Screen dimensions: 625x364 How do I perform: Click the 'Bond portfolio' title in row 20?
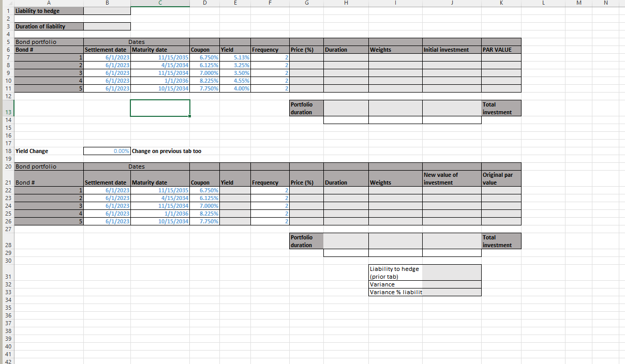(x=49, y=166)
